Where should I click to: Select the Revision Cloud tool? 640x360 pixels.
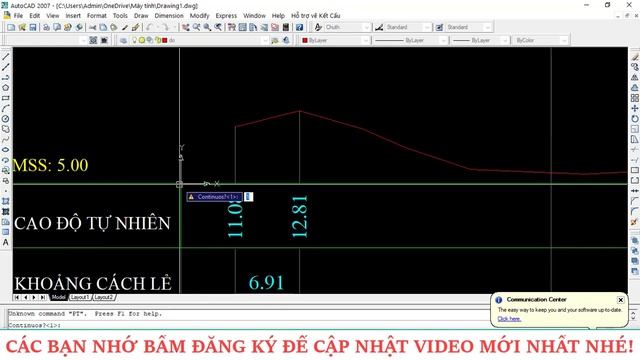6,129
